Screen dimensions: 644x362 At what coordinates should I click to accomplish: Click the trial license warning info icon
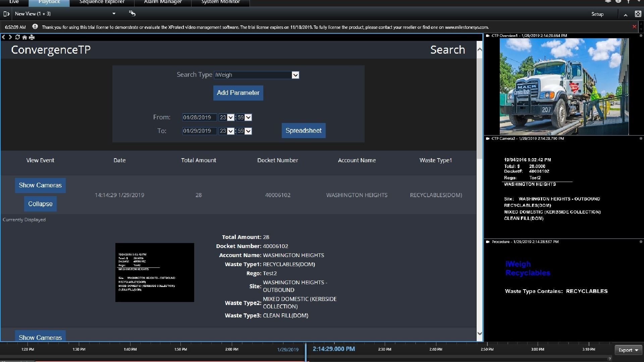click(x=35, y=27)
